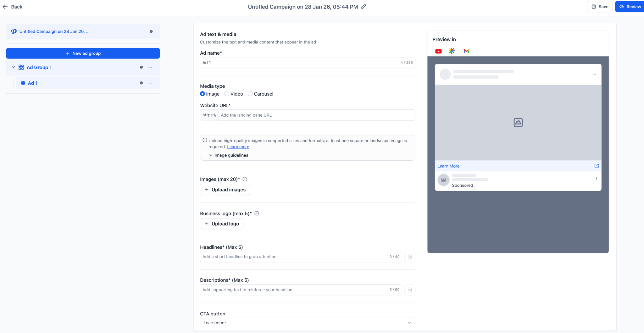This screenshot has width=644, height=333.
Task: Click the Ad 1 grid icon
Action: 23,83
